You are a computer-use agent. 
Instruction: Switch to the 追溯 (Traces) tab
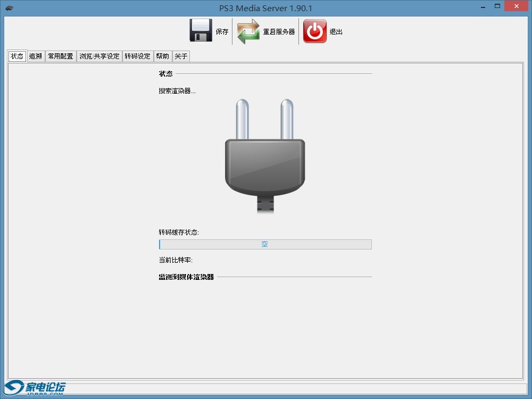[35, 55]
